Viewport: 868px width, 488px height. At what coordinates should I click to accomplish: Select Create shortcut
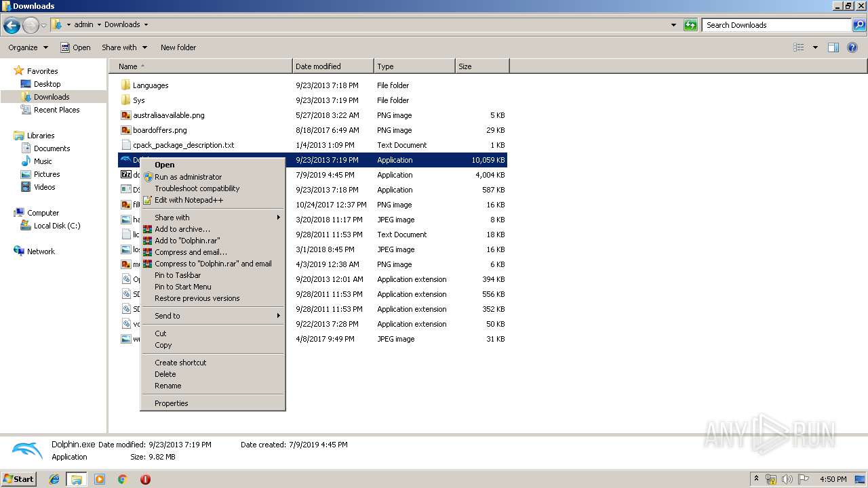point(212,363)
